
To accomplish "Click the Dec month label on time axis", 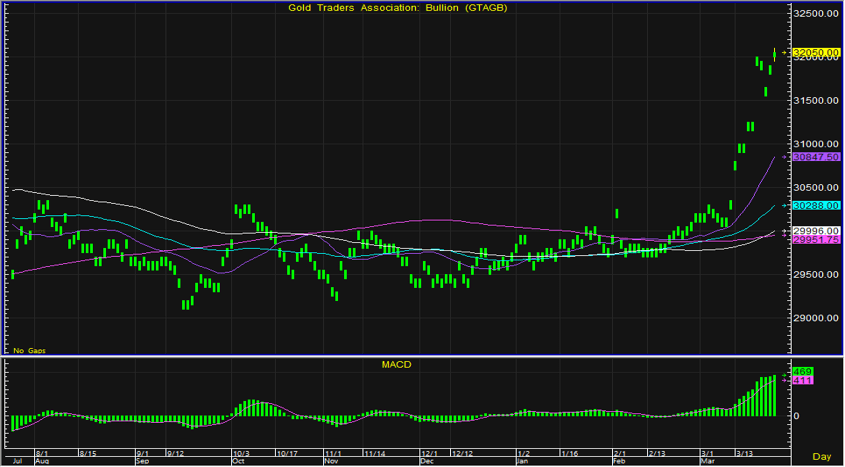I will (x=427, y=462).
